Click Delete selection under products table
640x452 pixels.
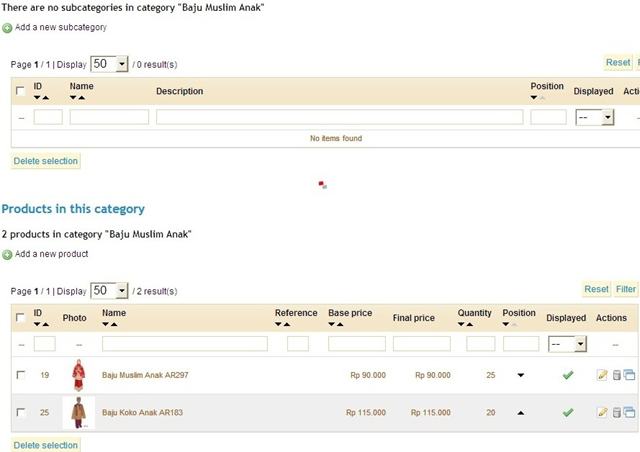tap(46, 445)
